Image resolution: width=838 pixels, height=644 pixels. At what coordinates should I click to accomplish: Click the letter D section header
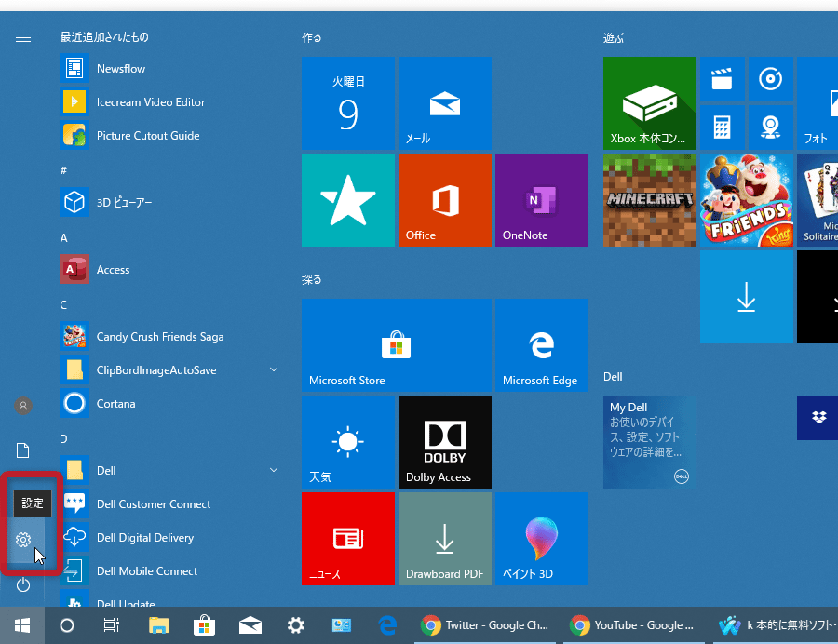point(63,439)
